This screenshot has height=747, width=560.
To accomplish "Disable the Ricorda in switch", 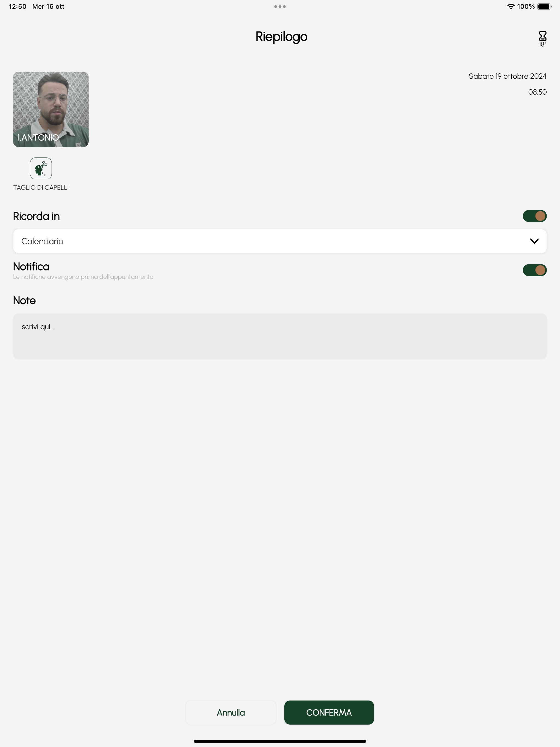I will (x=534, y=216).
